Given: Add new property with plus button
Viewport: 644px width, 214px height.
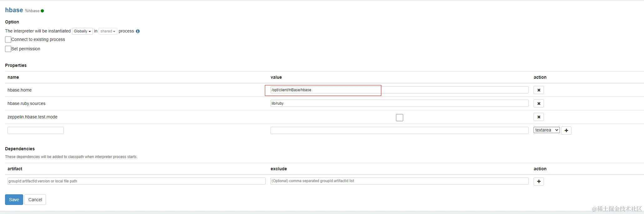Looking at the screenshot, I should coord(566,130).
